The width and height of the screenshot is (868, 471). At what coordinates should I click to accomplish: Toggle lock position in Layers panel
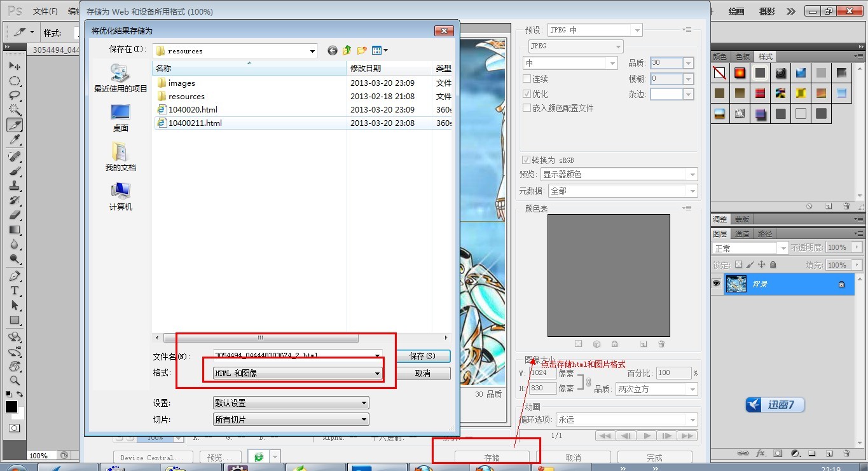761,264
